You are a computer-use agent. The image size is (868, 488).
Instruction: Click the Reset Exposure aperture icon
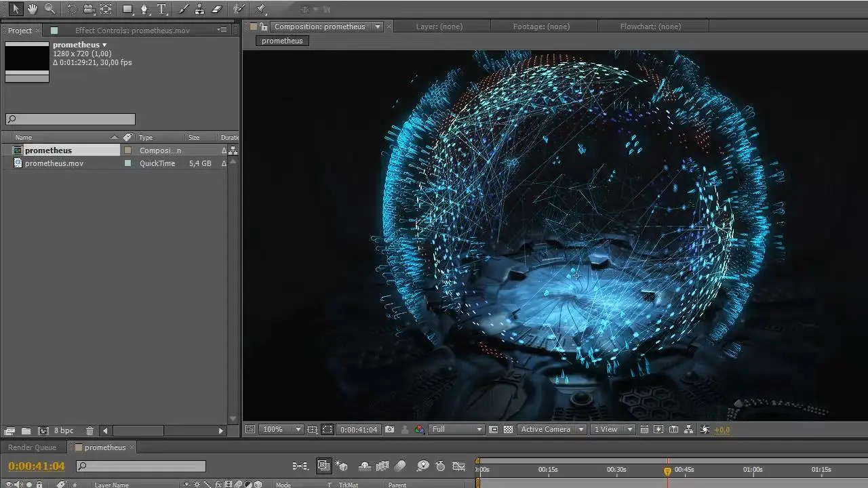(x=705, y=429)
